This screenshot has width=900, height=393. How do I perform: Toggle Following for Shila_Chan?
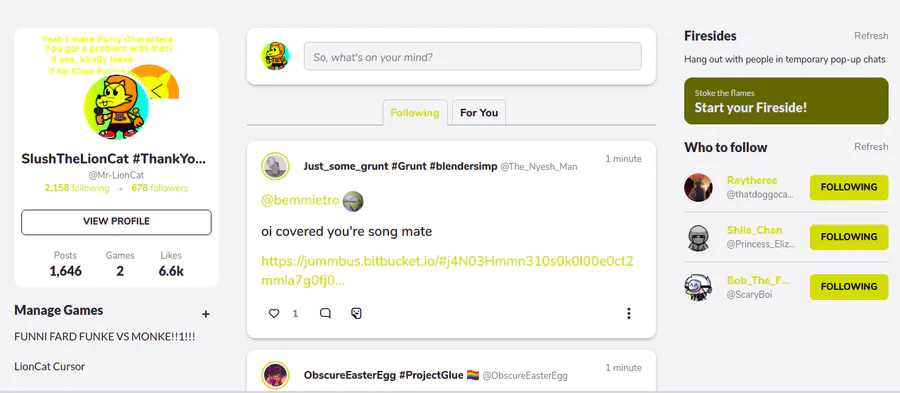(x=849, y=237)
